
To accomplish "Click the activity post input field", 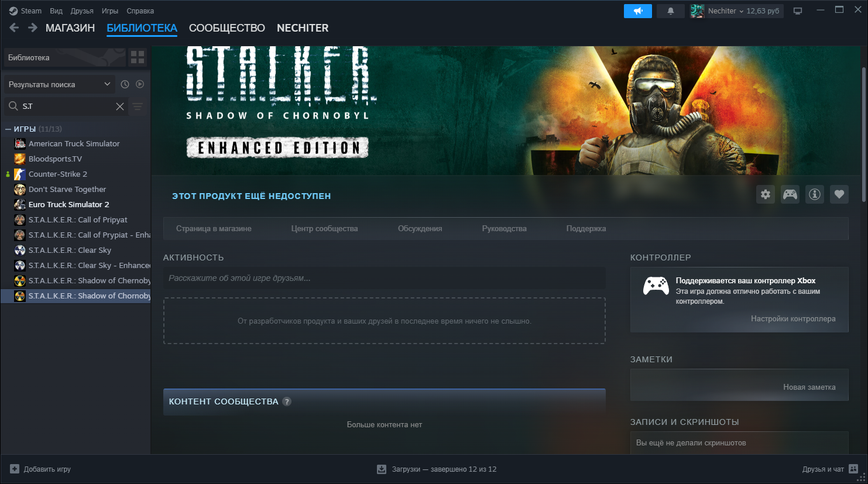I will pos(384,278).
